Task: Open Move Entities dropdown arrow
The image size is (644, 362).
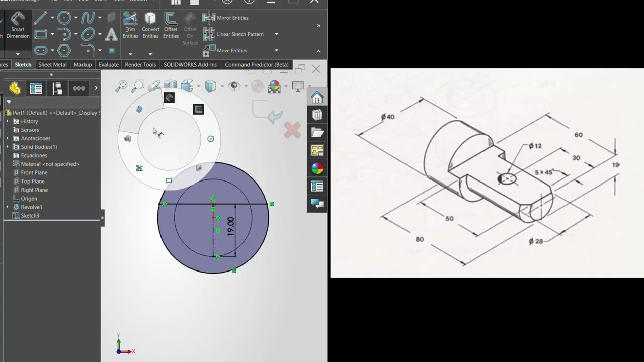Action: coord(276,50)
